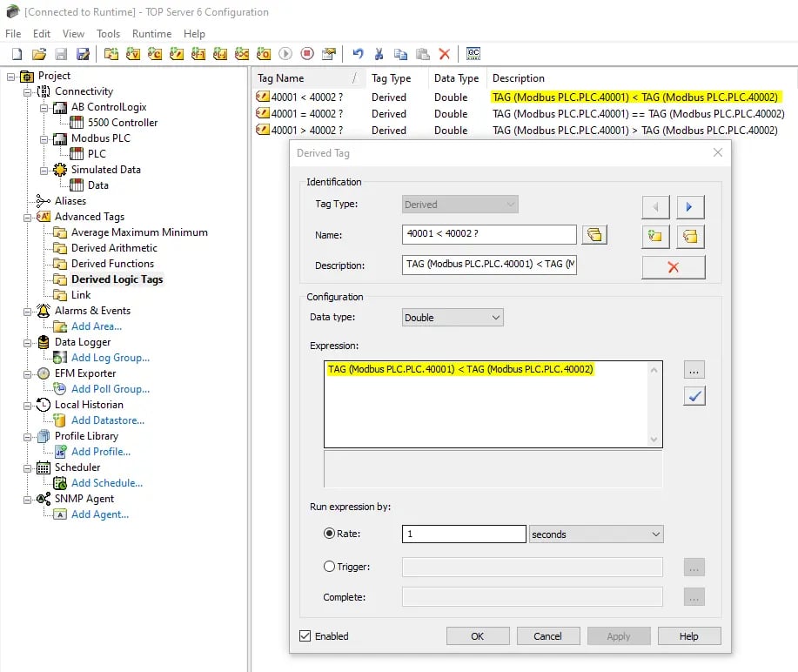
Task: Click the Copy icon in the toolbar
Action: click(401, 54)
